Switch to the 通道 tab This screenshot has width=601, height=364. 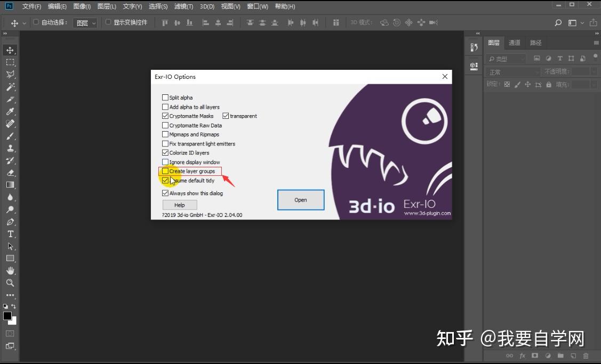pos(515,43)
